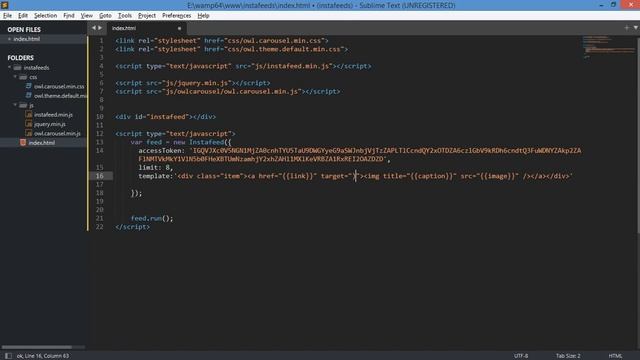Click the OPEN FILES header
The width and height of the screenshot is (640, 360).
pos(24,29)
